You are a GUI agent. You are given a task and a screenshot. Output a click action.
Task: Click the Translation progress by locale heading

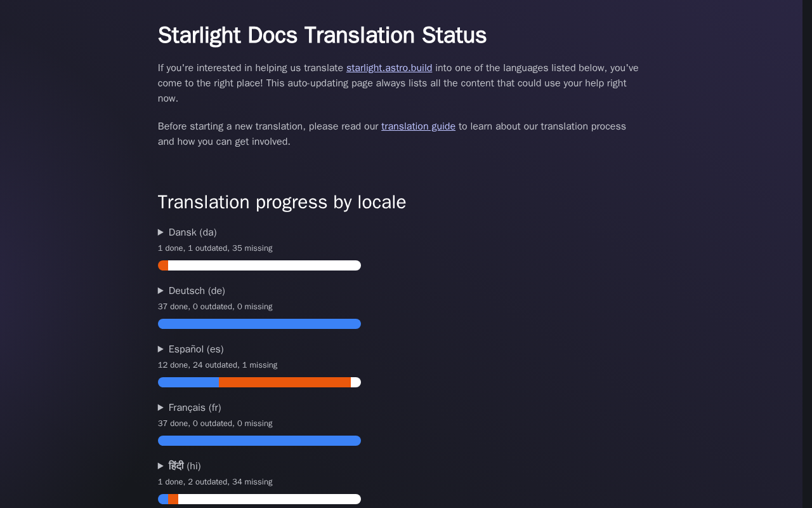[282, 202]
